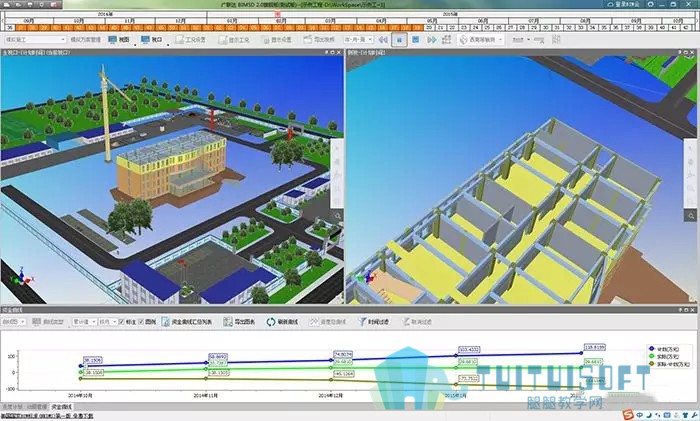Click the magnifier icon in the right viewport

[692, 216]
